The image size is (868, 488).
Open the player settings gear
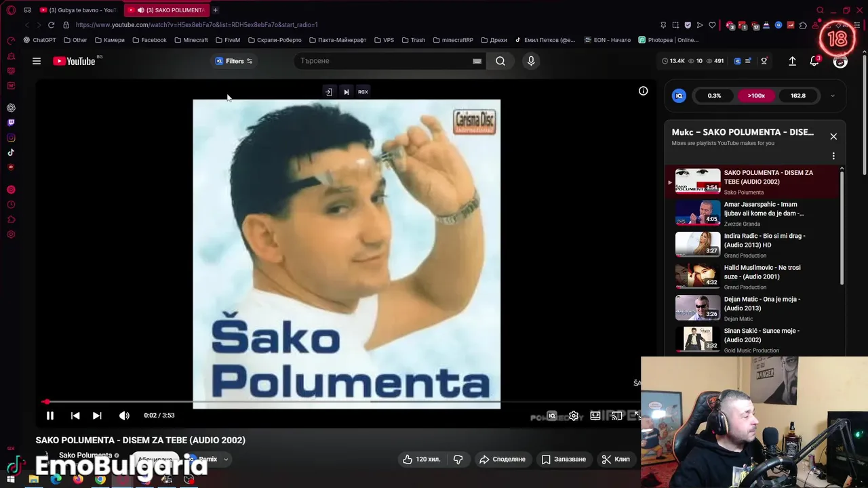tap(574, 415)
